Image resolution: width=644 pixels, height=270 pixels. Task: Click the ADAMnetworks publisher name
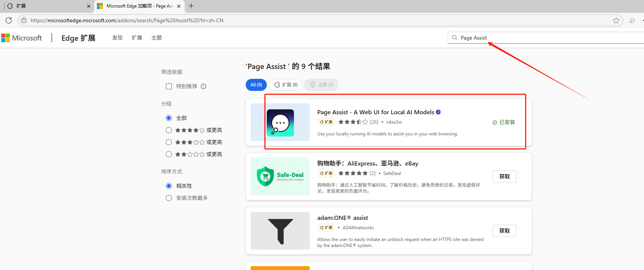(358, 228)
